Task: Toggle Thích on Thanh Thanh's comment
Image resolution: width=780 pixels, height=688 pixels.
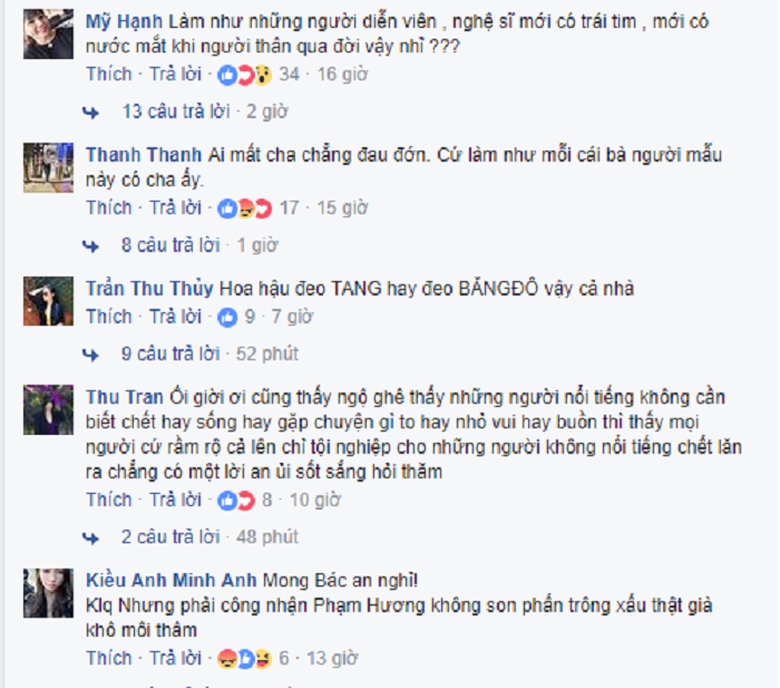Action: click(109, 207)
